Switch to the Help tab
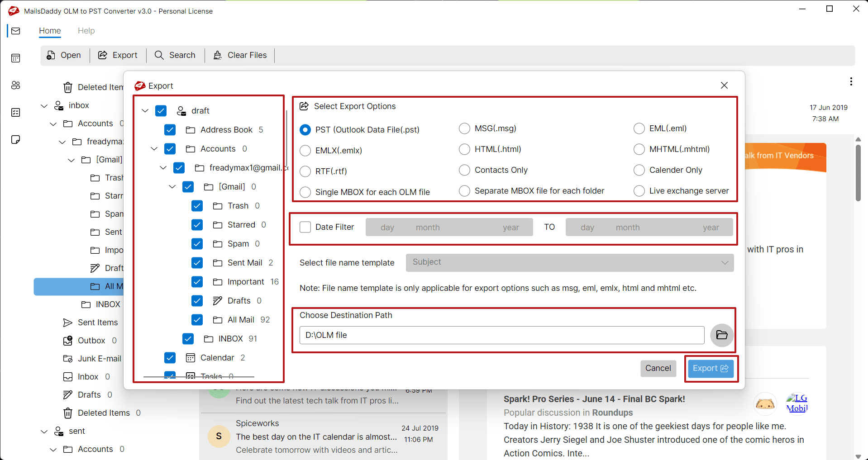This screenshot has width=868, height=460. [86, 31]
